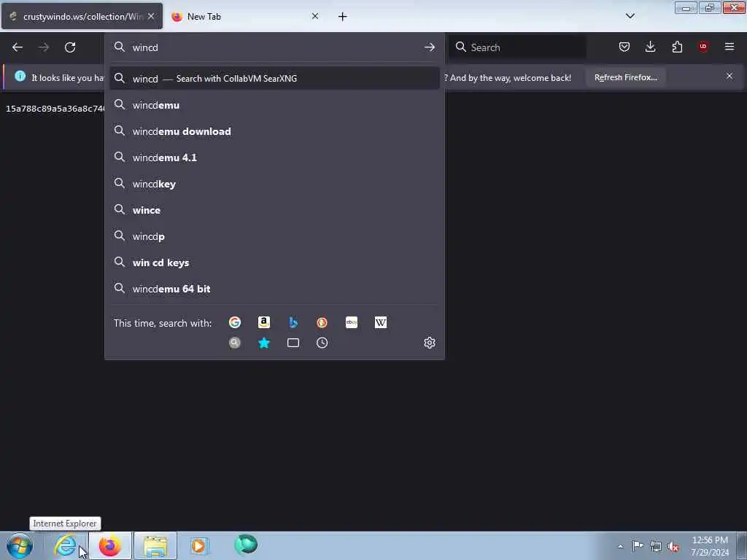Search this time with eBay
This screenshot has height=560, width=747.
[352, 322]
